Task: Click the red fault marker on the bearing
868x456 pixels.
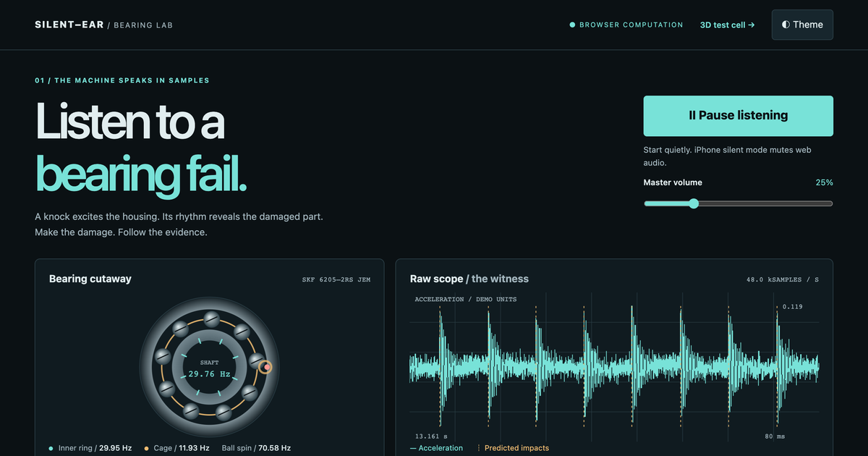Action: point(267,368)
